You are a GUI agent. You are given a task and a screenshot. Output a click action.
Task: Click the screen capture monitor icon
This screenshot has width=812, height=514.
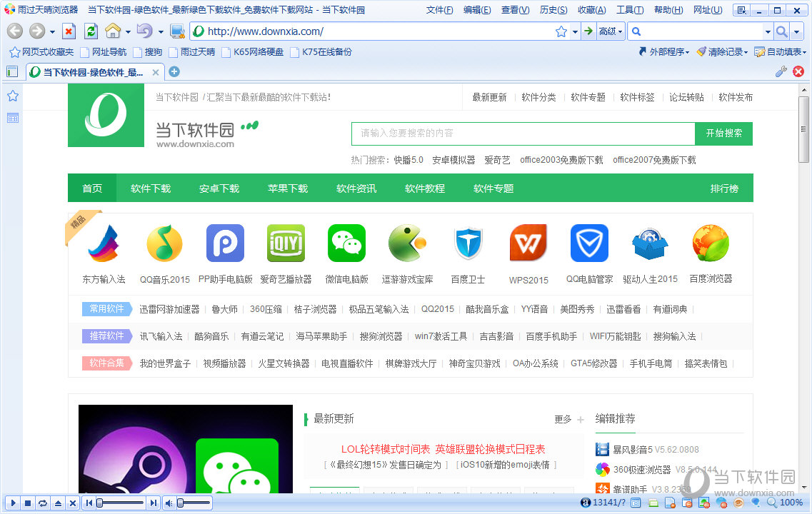177,31
